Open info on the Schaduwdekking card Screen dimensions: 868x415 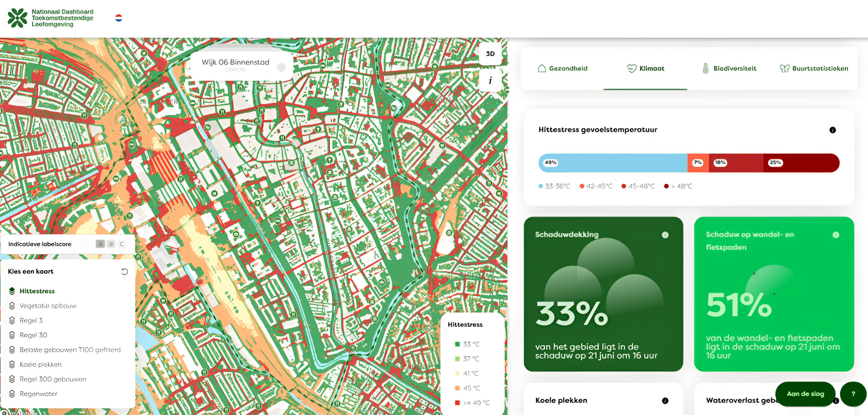pyautogui.click(x=665, y=235)
